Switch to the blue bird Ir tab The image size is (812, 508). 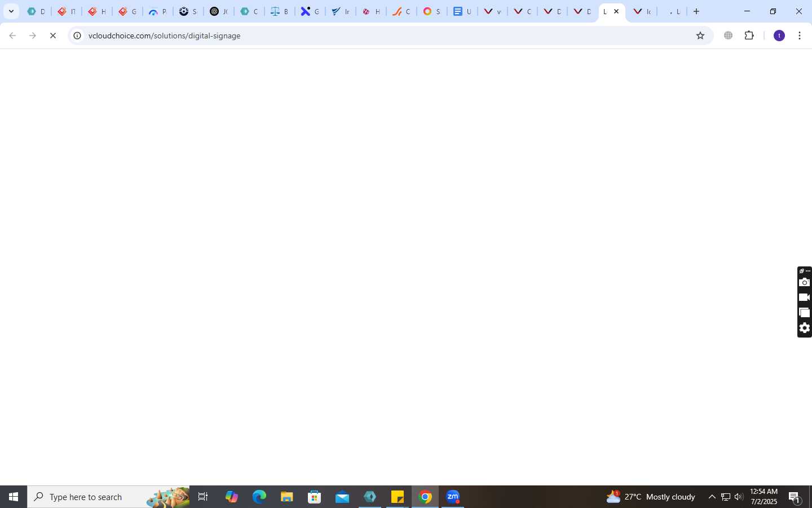click(x=341, y=11)
